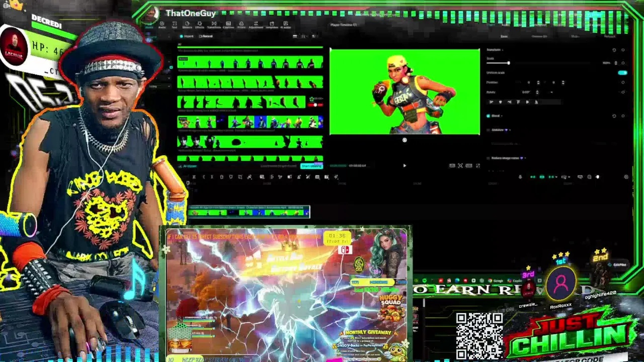
Task: Select the Fortnite character thumbnails row in media bin
Action: pyautogui.click(x=250, y=122)
